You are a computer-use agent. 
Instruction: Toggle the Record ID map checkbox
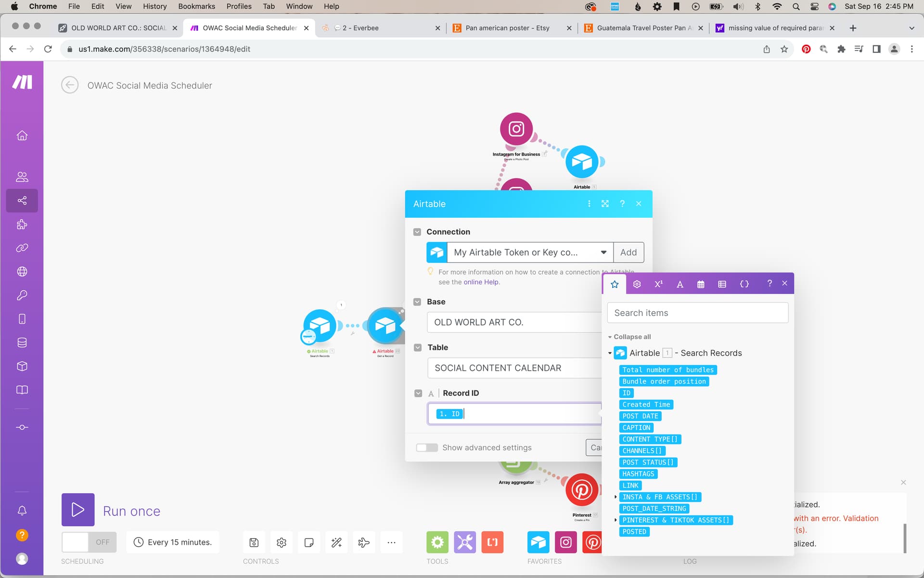coord(418,394)
